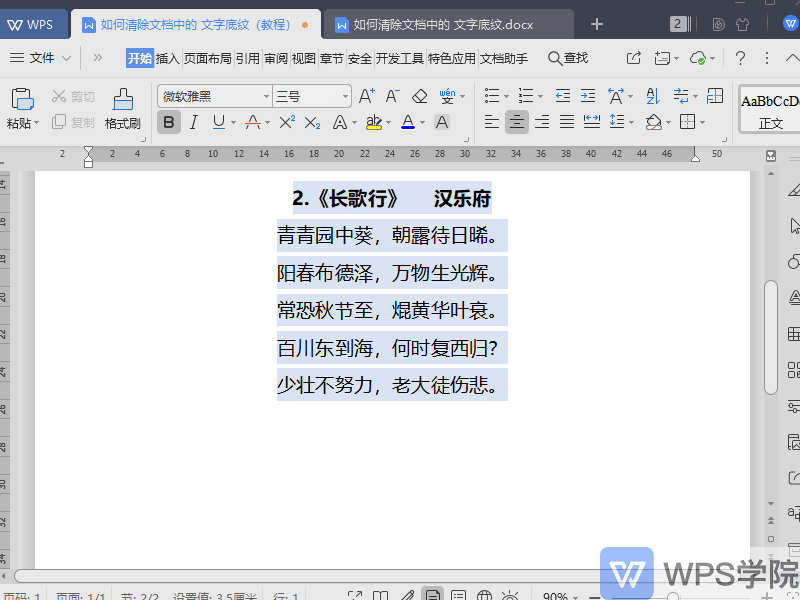This screenshot has height=600, width=800.
Task: Click the sort A-Z icon
Action: coord(653,96)
